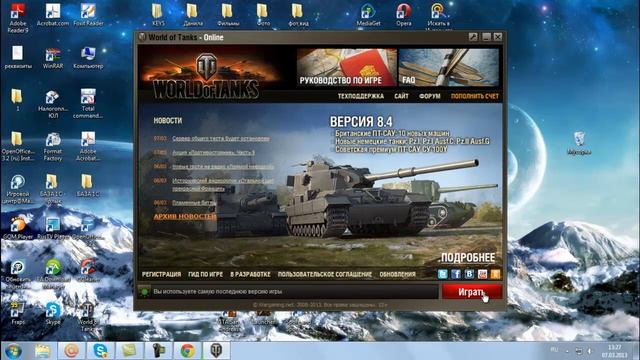Open the KEYS folder on desktop

(158, 15)
